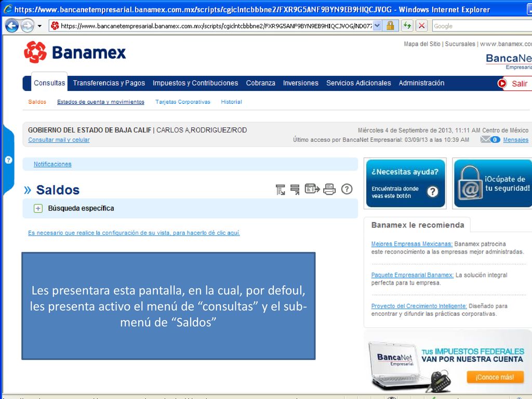Click the ¿Necesitas ayuda? banner
Screen dimensions: 532x399
405,183
